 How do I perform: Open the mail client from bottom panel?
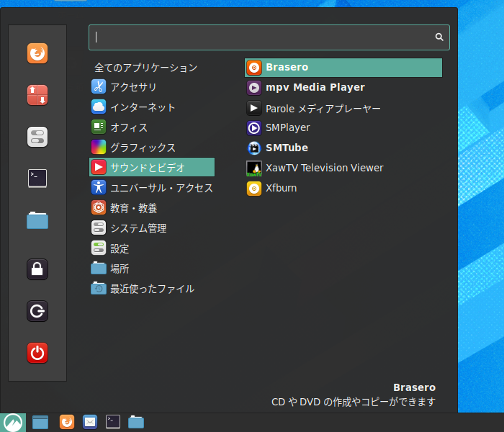(90, 423)
